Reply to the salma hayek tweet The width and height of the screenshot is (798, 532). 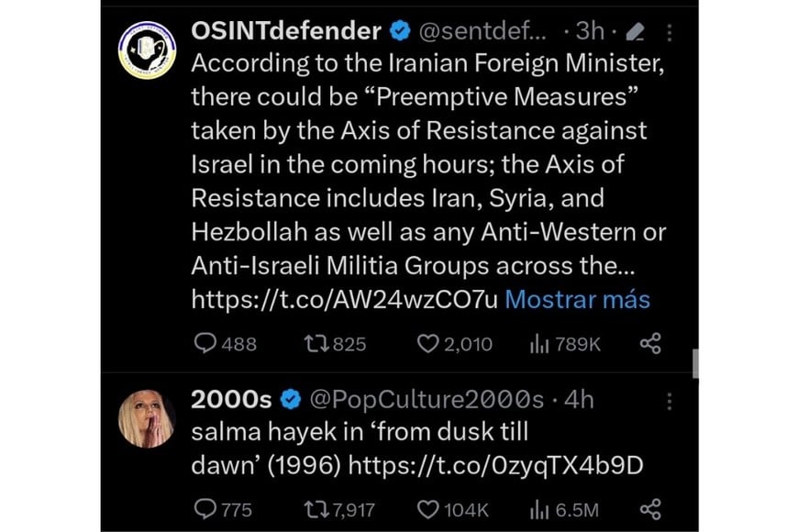205,509
